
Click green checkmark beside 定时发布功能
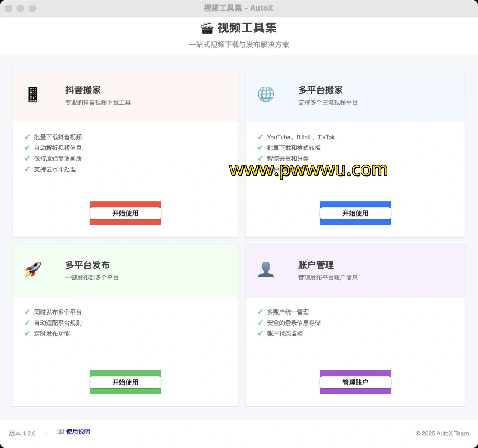(27, 334)
